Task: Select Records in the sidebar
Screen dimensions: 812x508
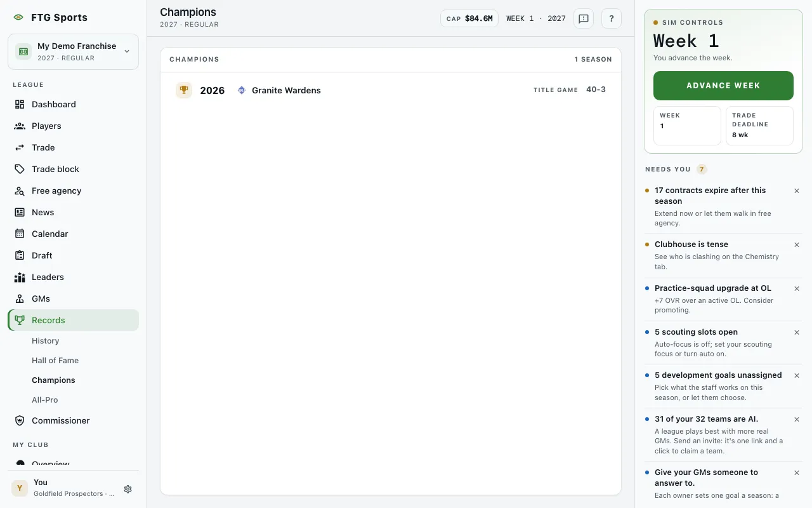Action: pos(73,320)
